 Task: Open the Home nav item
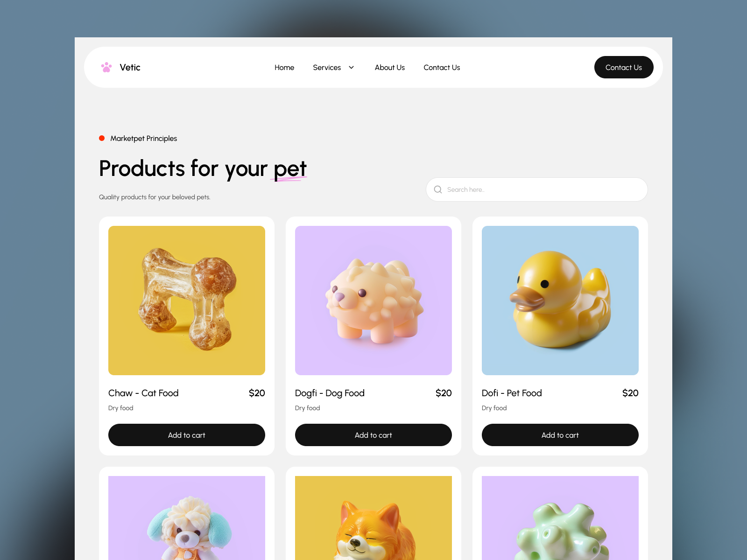pos(284,67)
